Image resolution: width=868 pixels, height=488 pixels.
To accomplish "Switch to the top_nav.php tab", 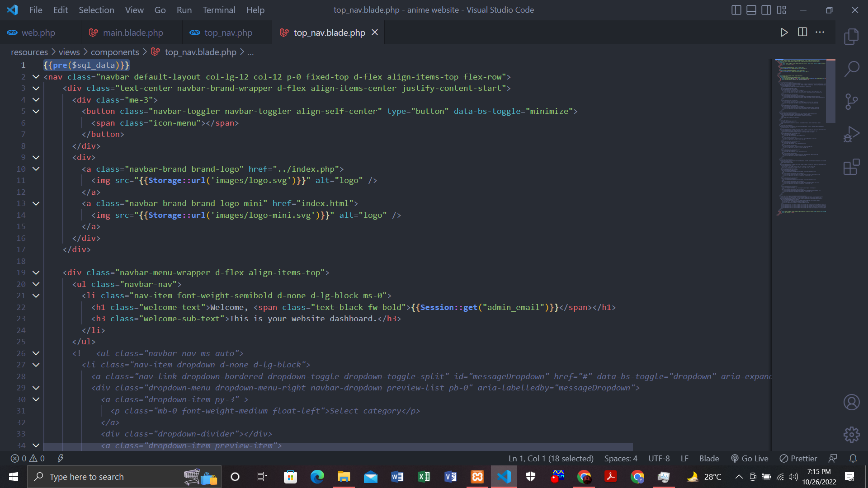I will (227, 33).
